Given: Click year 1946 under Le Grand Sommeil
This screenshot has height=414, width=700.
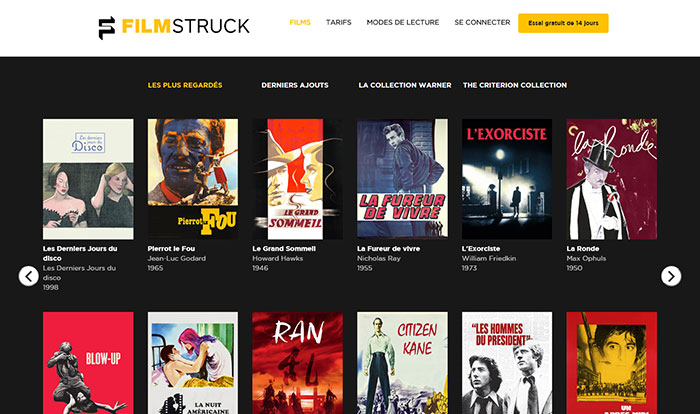Looking at the screenshot, I should point(260,268).
